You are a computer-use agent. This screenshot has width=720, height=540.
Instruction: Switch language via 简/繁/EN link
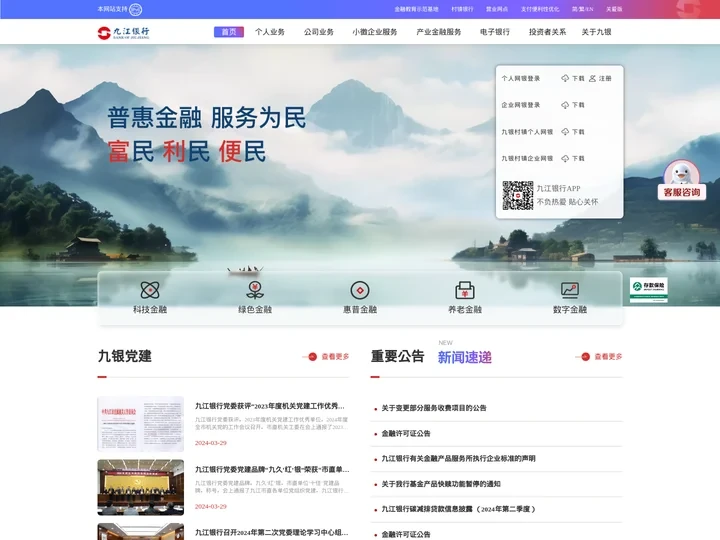pos(583,9)
